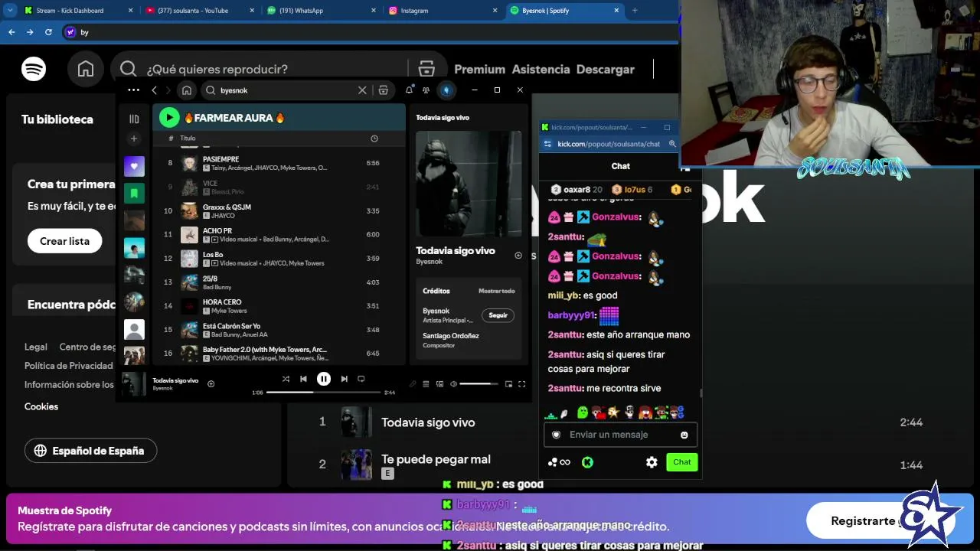Create a playlist with the plus sidebar icon
Image resolution: width=980 pixels, height=551 pixels.
(134, 139)
